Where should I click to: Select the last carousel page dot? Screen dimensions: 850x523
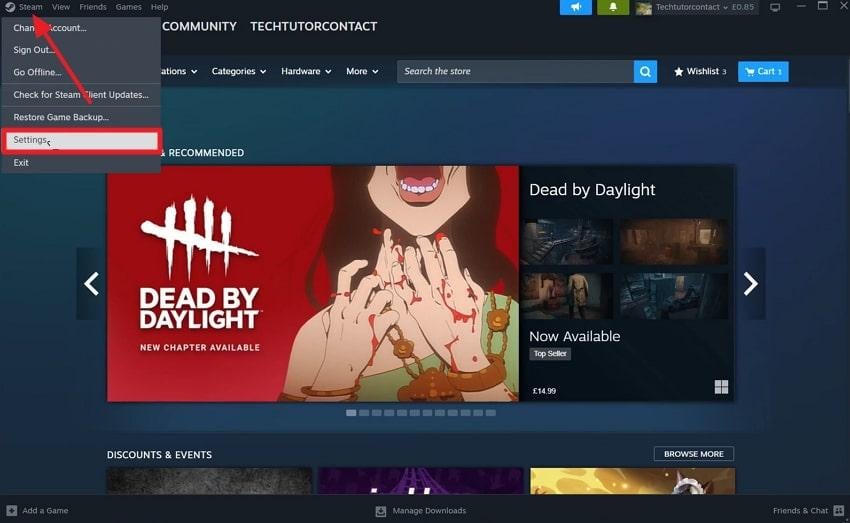click(491, 413)
